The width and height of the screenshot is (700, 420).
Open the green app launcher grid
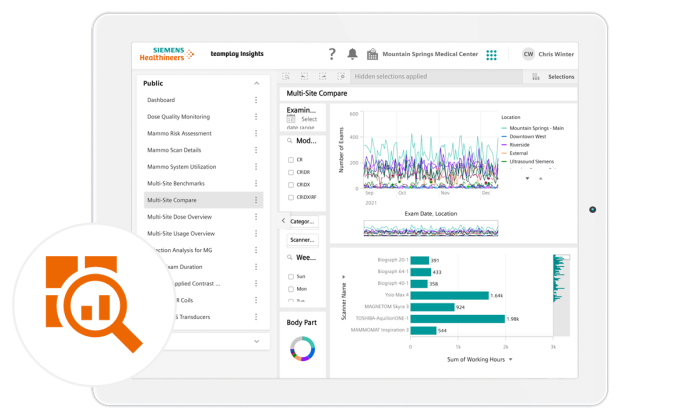click(491, 55)
